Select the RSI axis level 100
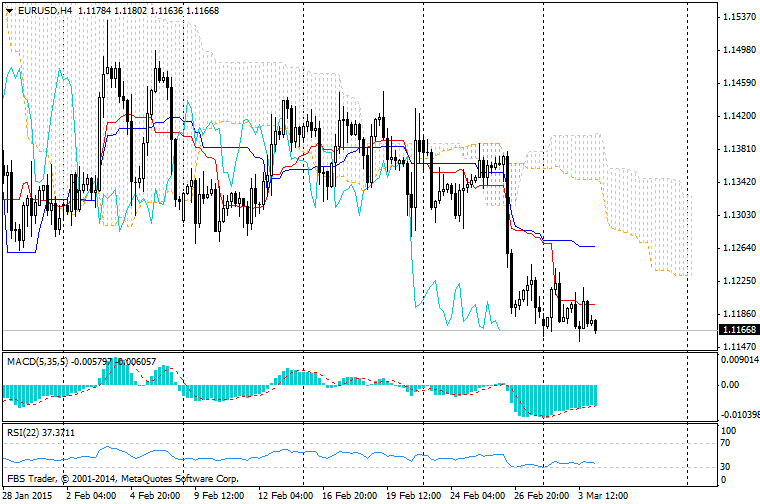Screen dimensions: 760x504 click(729, 431)
